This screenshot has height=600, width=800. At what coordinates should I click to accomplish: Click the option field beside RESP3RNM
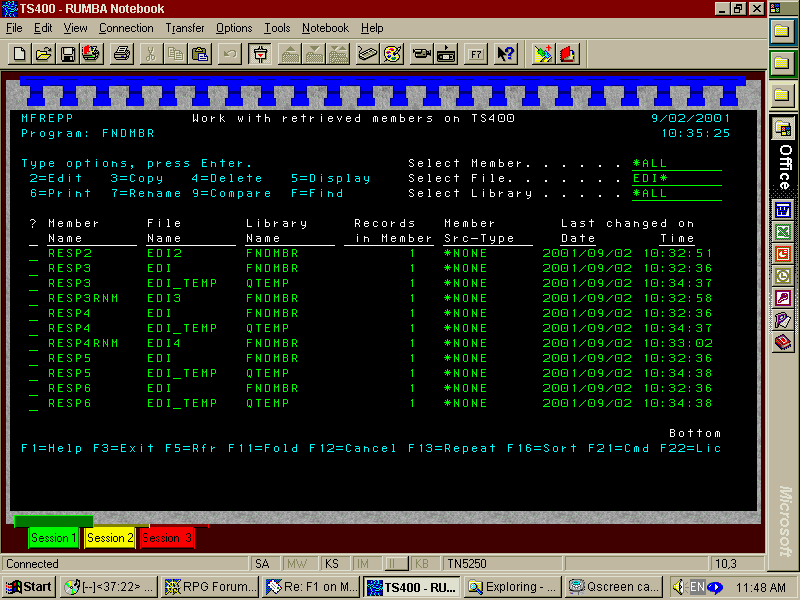pos(33,298)
